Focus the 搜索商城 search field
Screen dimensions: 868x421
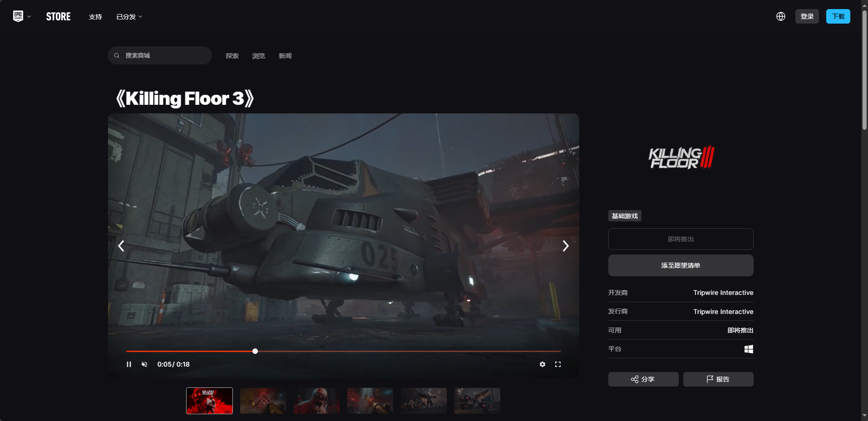point(160,55)
